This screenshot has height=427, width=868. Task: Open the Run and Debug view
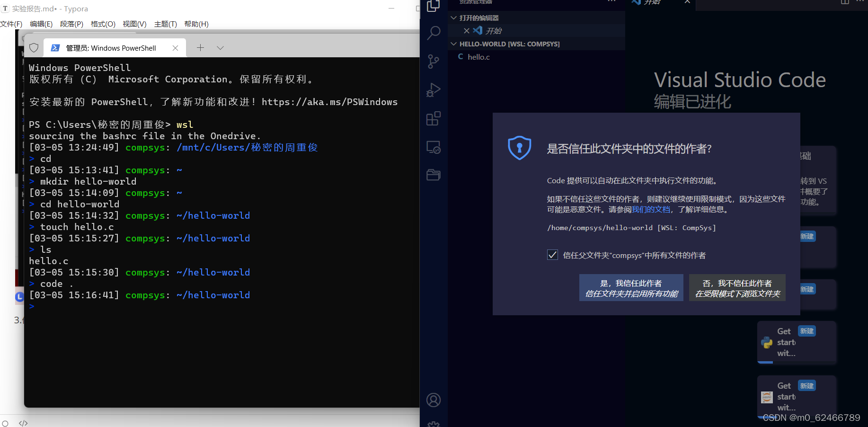pyautogui.click(x=433, y=90)
